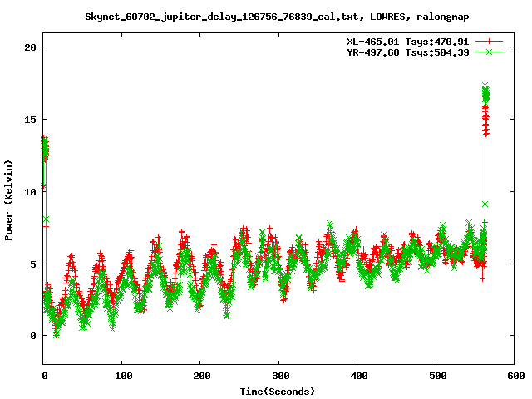532x399 pixels.
Task: Click the red data cluster near 15 Kelvin
Action: [x=485, y=121]
